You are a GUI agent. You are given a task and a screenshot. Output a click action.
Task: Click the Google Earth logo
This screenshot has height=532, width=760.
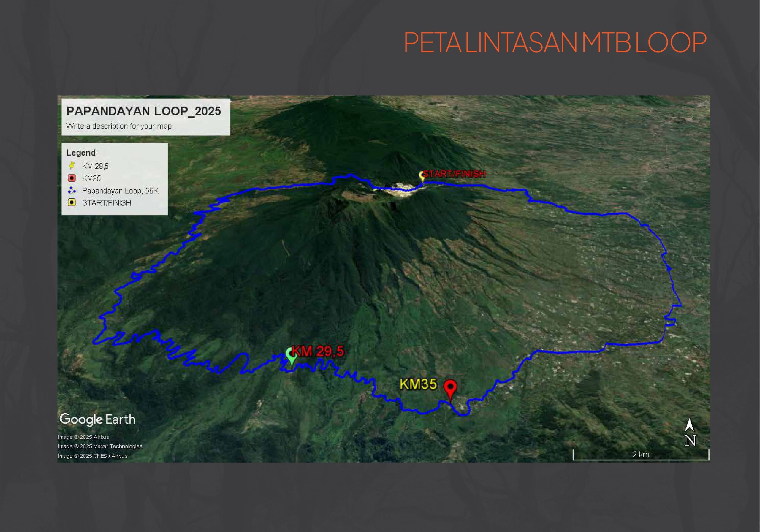pos(98,419)
